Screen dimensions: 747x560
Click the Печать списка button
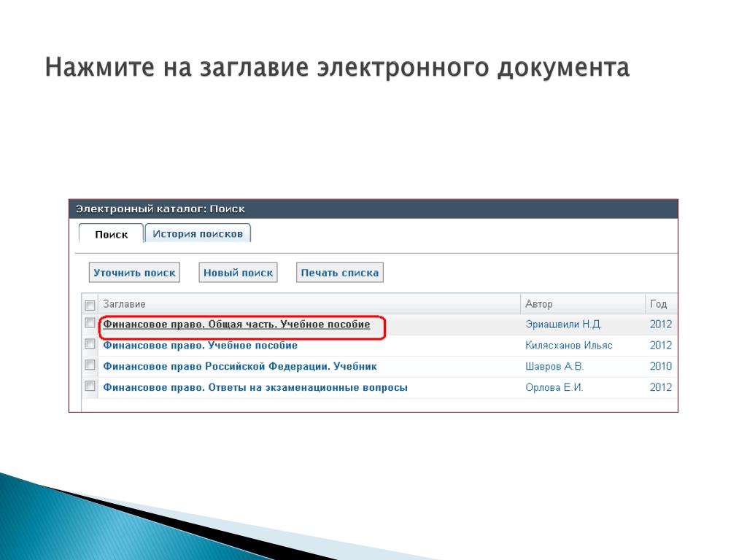coord(340,273)
